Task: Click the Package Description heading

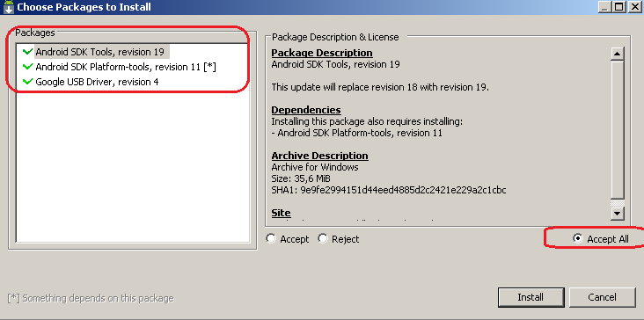Action: click(x=322, y=53)
